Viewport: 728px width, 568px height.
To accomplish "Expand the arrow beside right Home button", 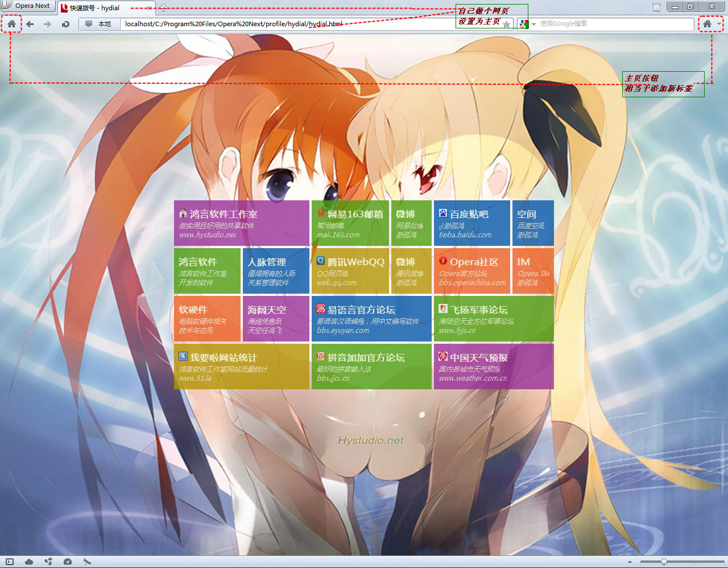I will pyautogui.click(x=720, y=24).
